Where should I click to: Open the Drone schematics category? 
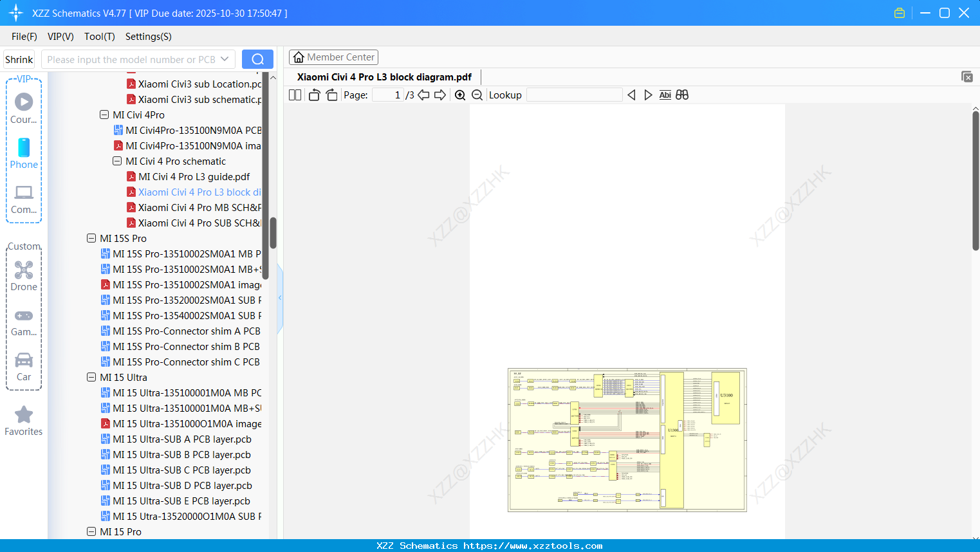[x=23, y=275]
